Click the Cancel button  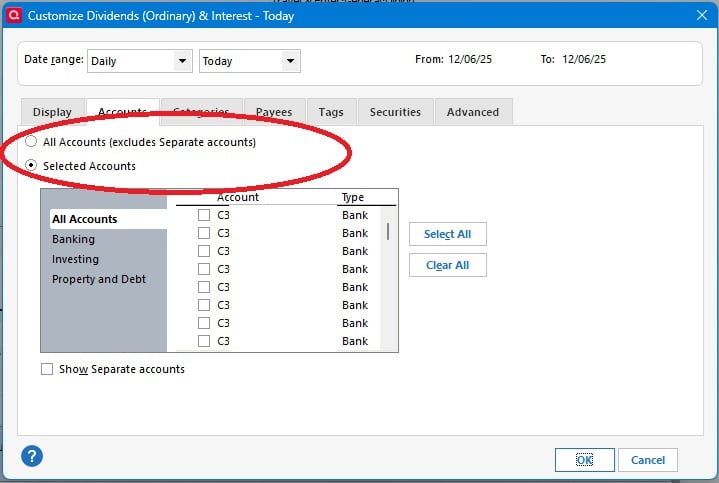[647, 460]
